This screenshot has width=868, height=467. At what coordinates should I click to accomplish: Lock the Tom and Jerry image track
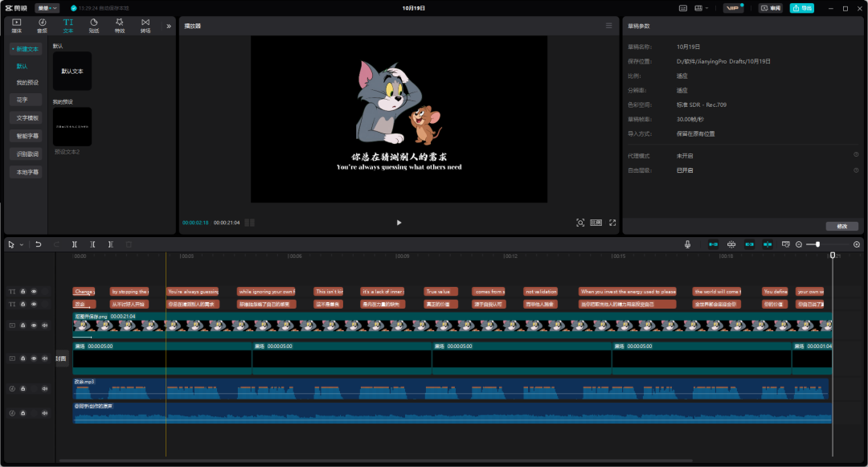[x=23, y=326]
